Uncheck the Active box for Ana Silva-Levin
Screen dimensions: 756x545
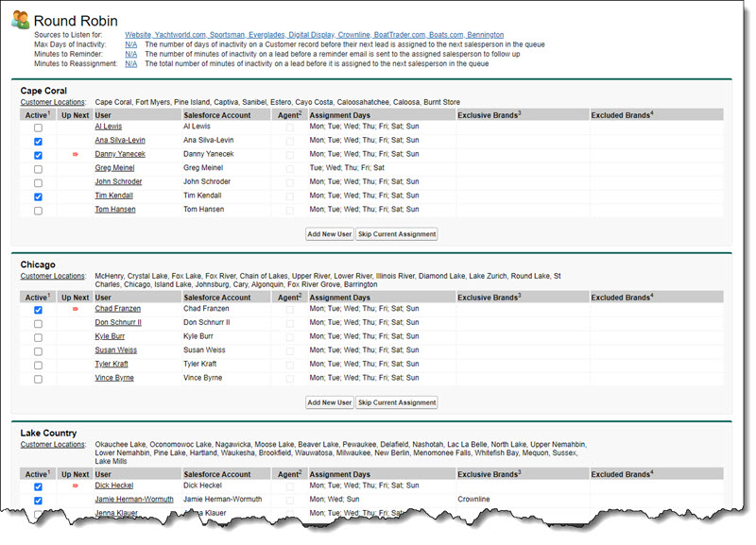tap(38, 141)
